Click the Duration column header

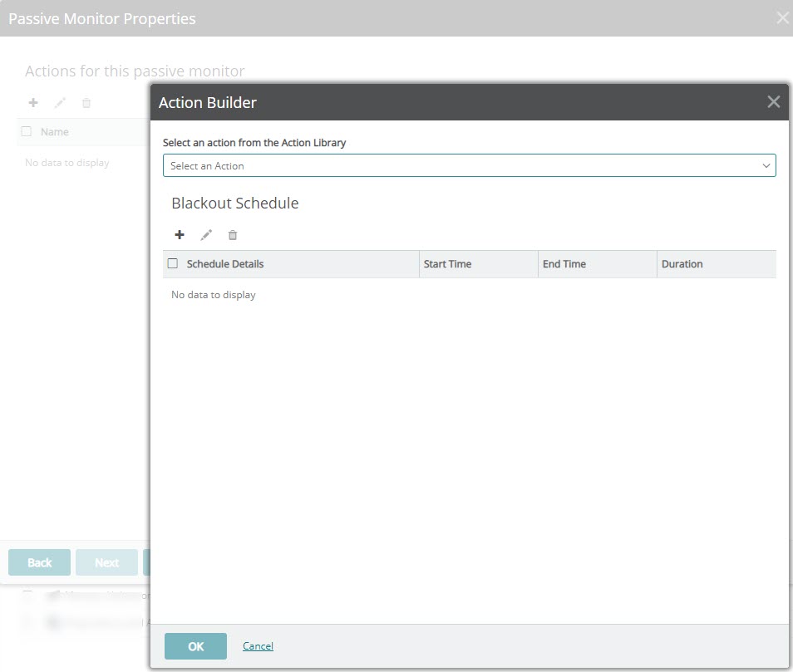coord(682,263)
